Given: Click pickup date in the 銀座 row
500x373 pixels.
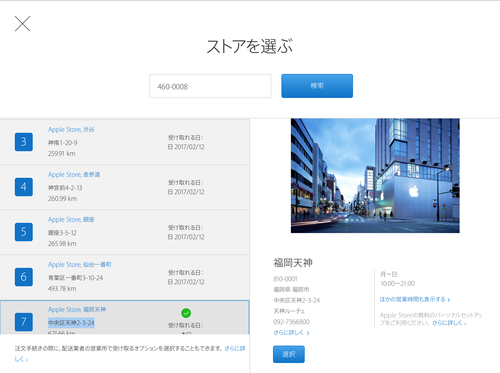Looking at the screenshot, I should coord(186,237).
